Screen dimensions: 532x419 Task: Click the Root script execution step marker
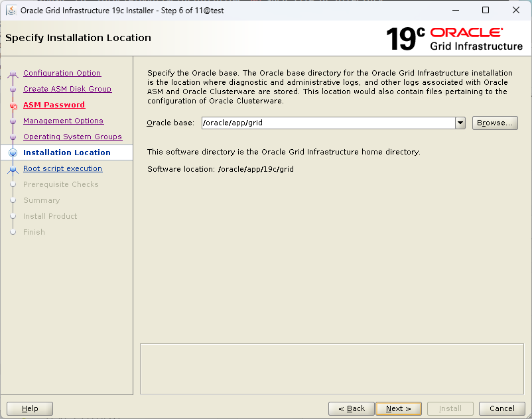click(x=13, y=169)
